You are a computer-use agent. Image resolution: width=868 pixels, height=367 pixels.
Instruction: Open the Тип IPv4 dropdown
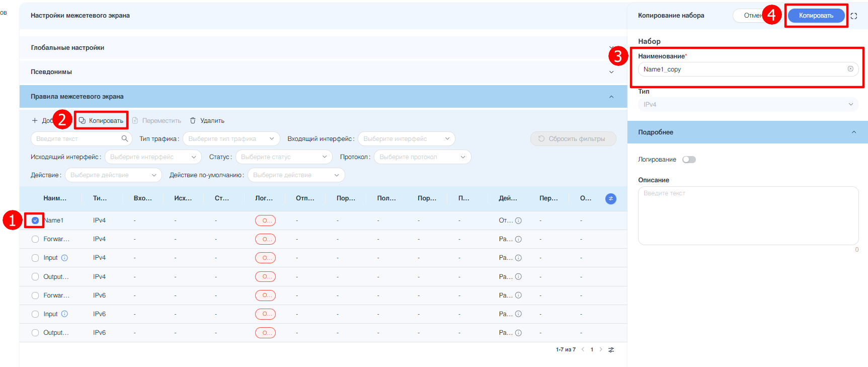(748, 104)
